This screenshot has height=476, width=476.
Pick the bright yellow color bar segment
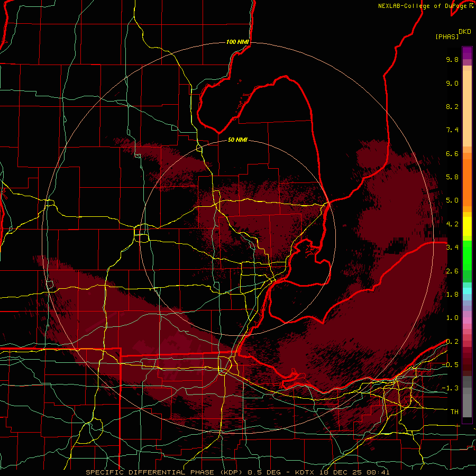click(x=467, y=226)
